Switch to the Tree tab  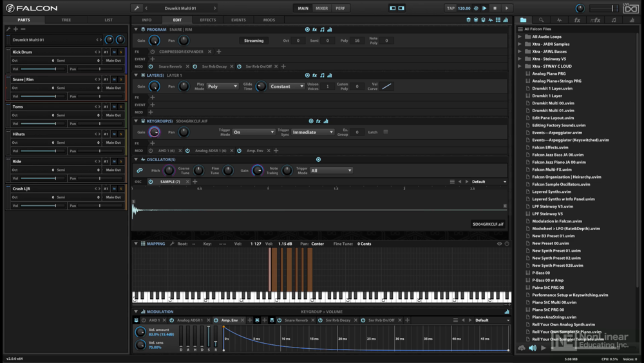[x=66, y=20]
